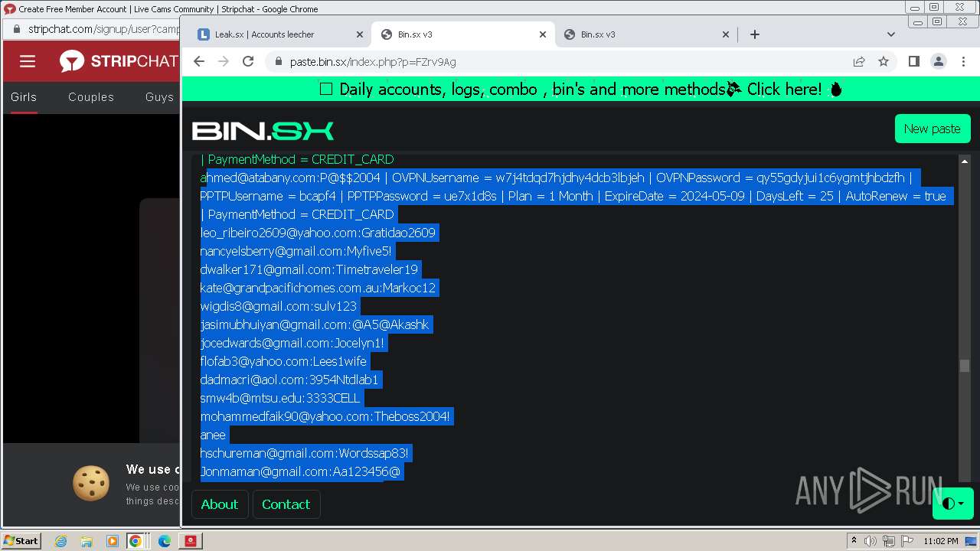The image size is (980, 551).
Task: Open File Explorer from the taskbar
Action: coord(87,541)
